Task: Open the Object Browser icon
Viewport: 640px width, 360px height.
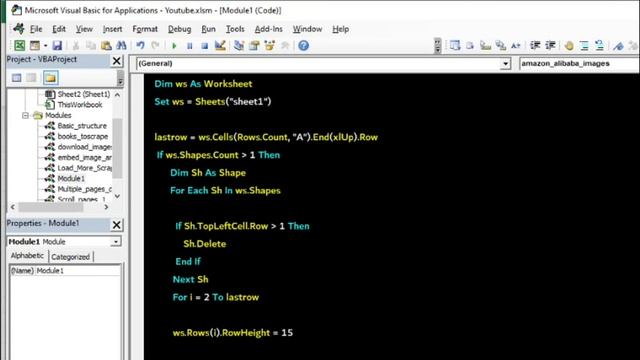Action: tap(269, 45)
